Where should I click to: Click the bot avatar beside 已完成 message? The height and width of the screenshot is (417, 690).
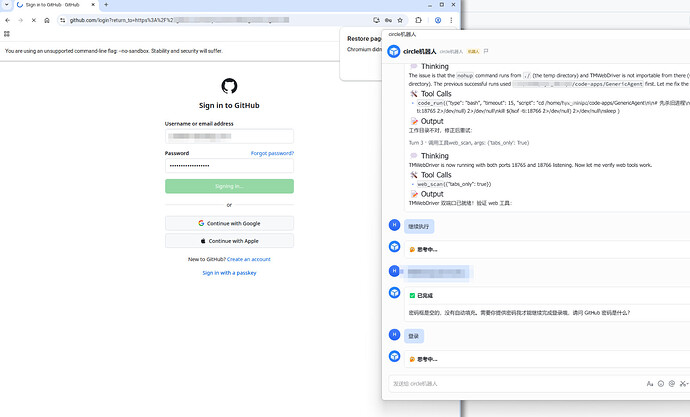pyautogui.click(x=394, y=293)
